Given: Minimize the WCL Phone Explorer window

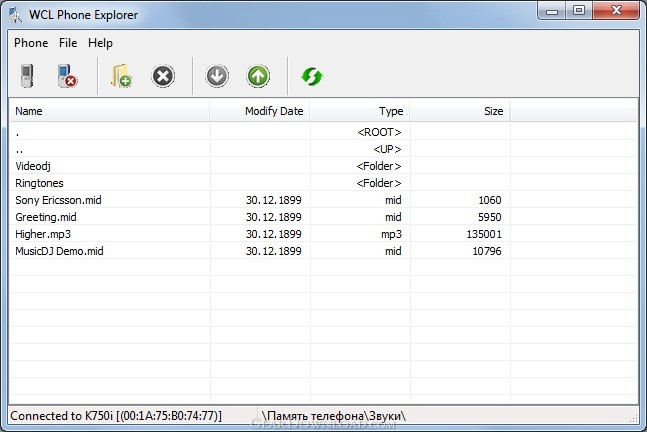Looking at the screenshot, I should coord(552,11).
